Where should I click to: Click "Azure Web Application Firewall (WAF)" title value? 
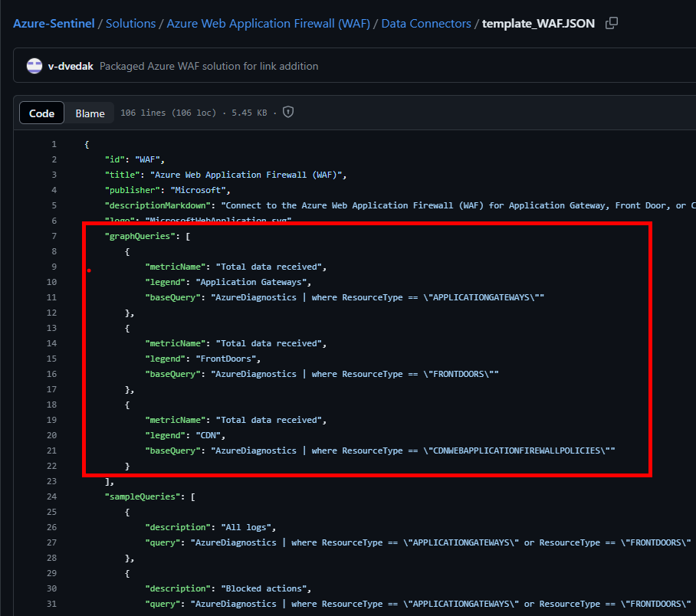click(x=245, y=175)
